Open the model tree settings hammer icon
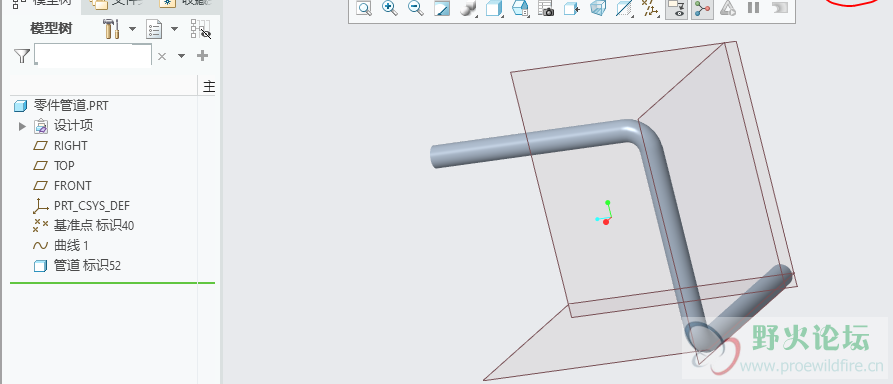Image resolution: width=893 pixels, height=384 pixels. click(112, 29)
